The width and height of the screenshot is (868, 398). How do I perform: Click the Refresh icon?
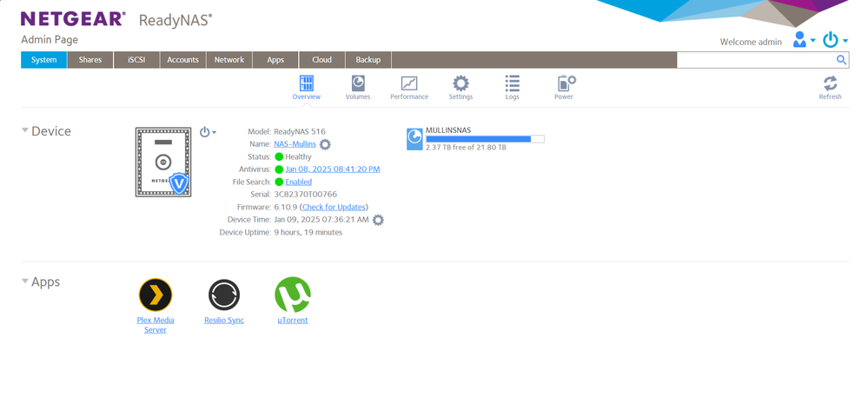830,83
